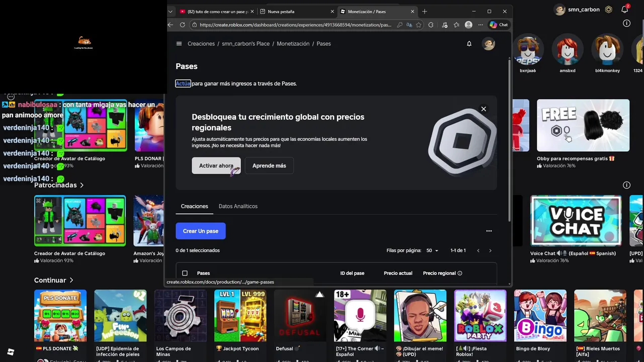Click the translate page icon in address bar

click(x=409, y=25)
